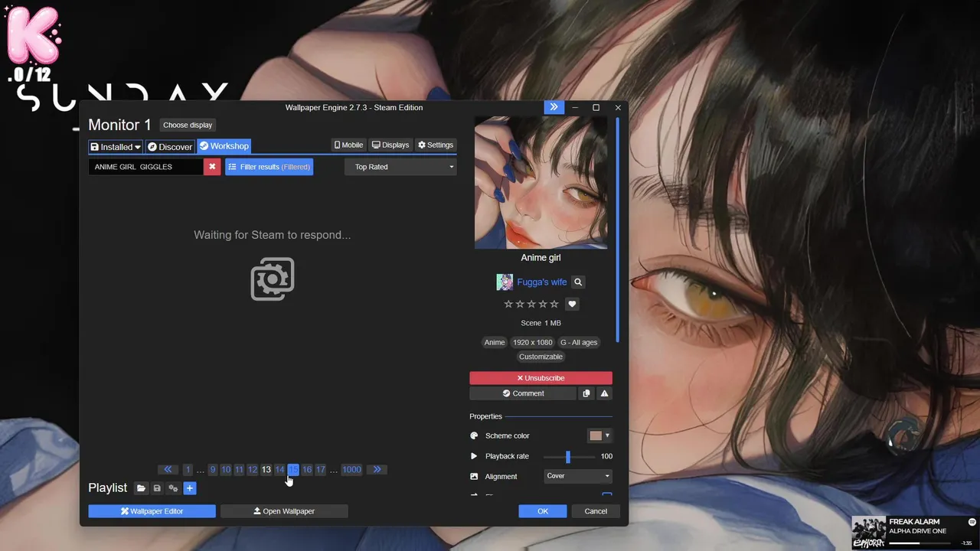Click the Playback rate play icon
Image resolution: width=980 pixels, height=551 pixels.
pyautogui.click(x=474, y=456)
